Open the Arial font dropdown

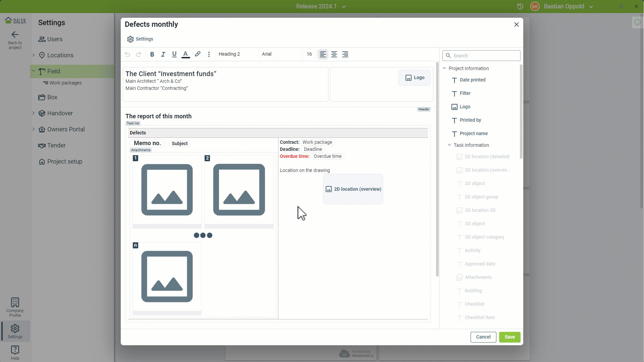click(x=280, y=54)
